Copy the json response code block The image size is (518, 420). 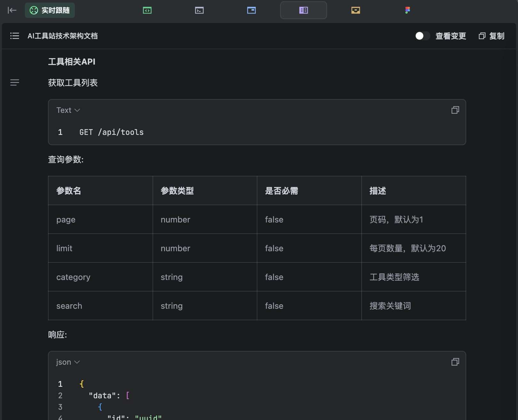click(x=455, y=362)
